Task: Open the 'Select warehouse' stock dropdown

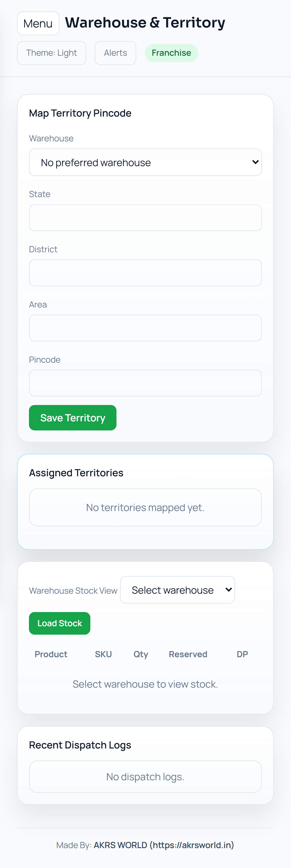Action: point(177,590)
